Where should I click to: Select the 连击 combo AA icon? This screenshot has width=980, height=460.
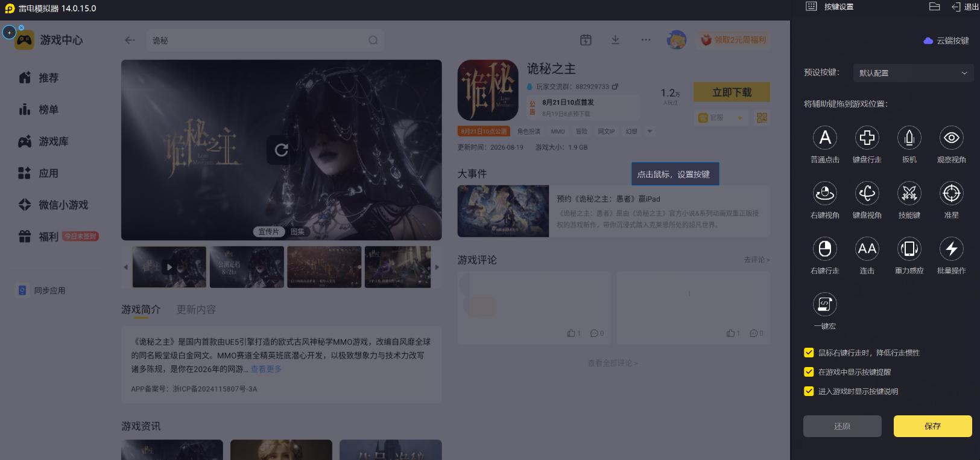click(867, 249)
